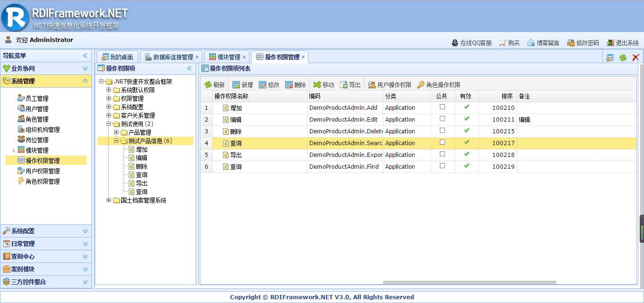Click the red X icon in the tab bar
This screenshot has height=303, width=644.
tap(636, 57)
